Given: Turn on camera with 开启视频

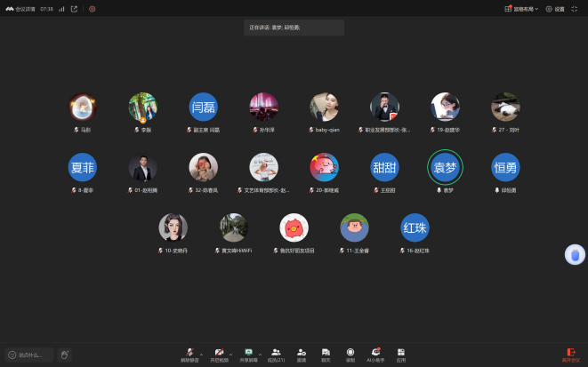Looking at the screenshot, I should [218, 354].
